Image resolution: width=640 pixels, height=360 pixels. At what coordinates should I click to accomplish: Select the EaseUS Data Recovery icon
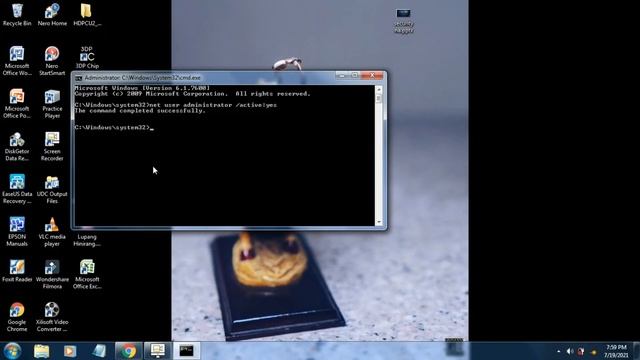(17, 189)
